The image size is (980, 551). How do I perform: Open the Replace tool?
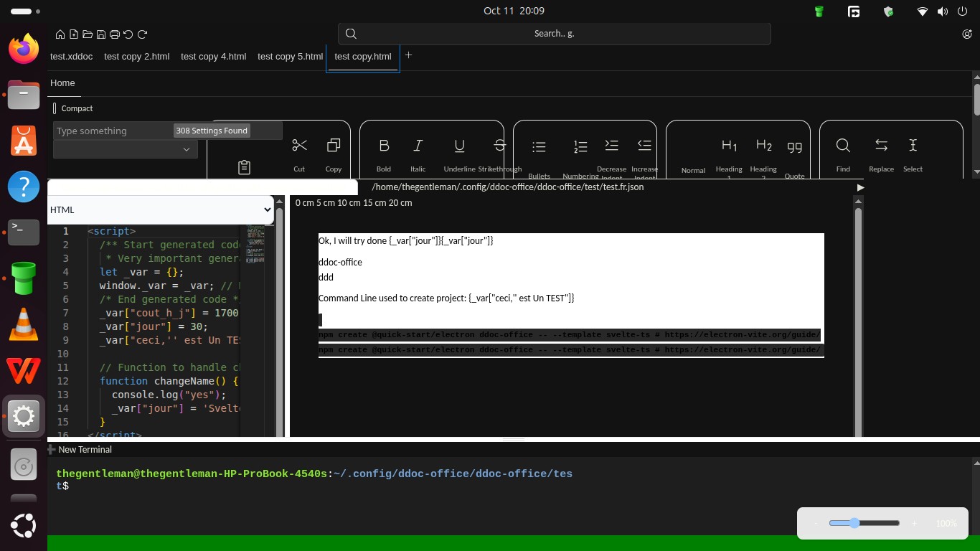point(881,146)
